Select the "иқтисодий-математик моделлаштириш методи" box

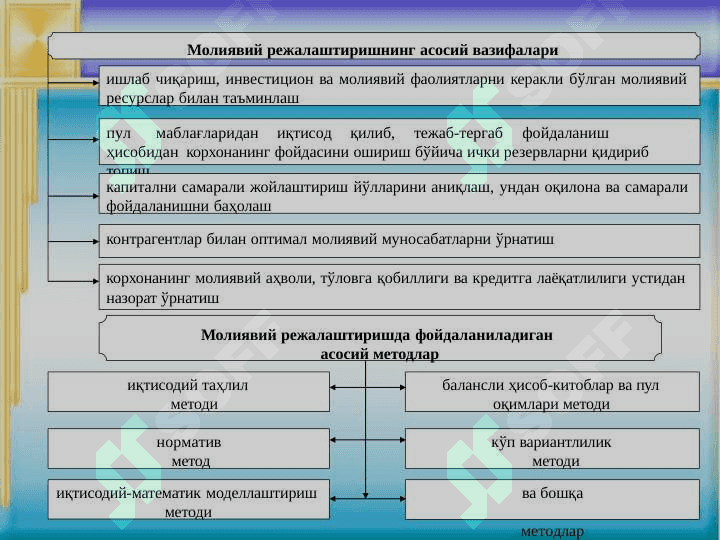pos(189,500)
